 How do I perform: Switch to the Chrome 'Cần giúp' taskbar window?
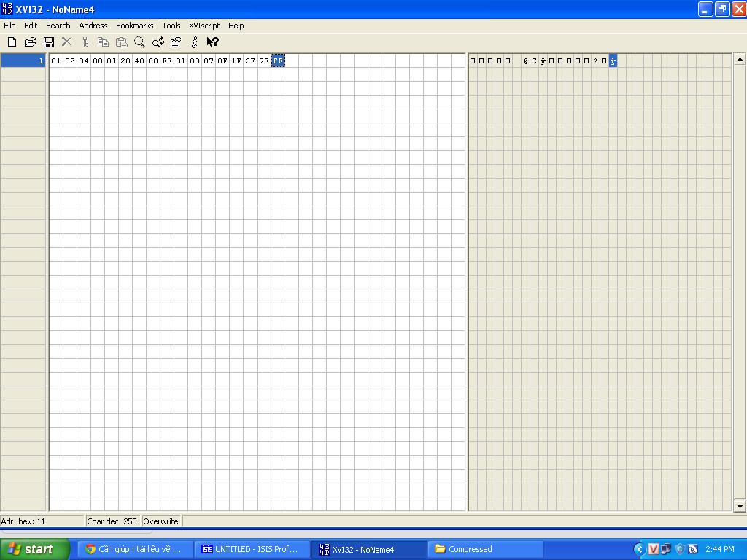tap(134, 549)
